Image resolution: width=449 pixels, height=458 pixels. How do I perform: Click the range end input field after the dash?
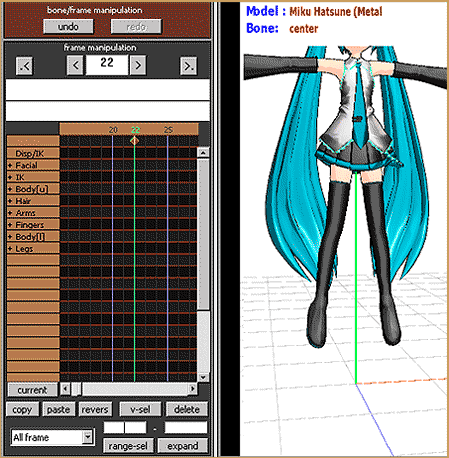pyautogui.click(x=186, y=427)
